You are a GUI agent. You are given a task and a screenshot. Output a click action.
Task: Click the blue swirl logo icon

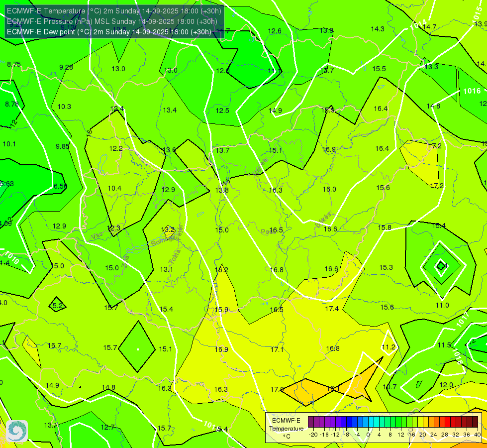pyautogui.click(x=17, y=431)
